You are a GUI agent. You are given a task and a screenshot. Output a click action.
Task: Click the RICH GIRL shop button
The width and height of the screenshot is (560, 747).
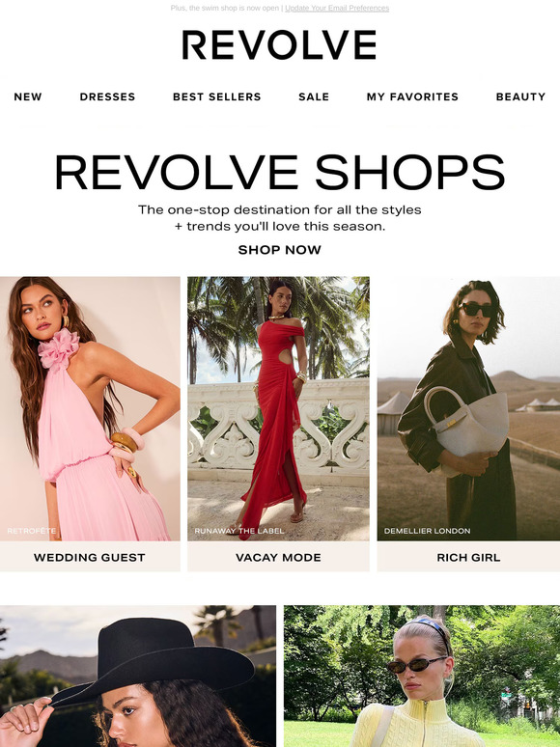pyautogui.click(x=468, y=557)
